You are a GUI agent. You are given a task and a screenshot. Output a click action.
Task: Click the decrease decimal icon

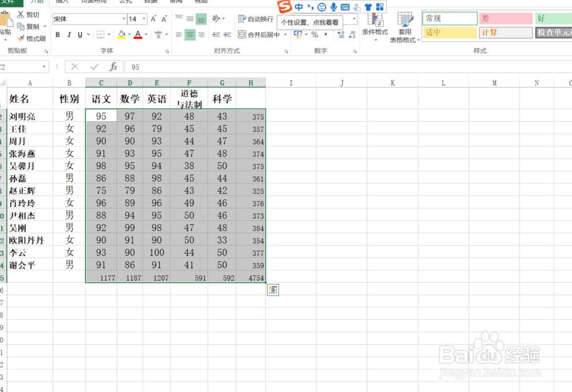click(352, 35)
